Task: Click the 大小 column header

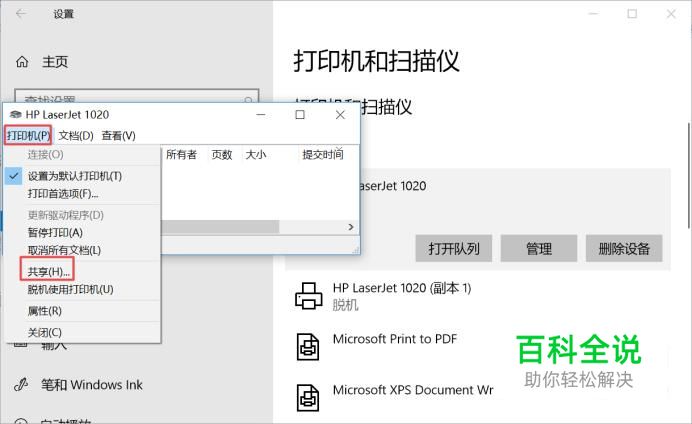Action: pyautogui.click(x=256, y=154)
